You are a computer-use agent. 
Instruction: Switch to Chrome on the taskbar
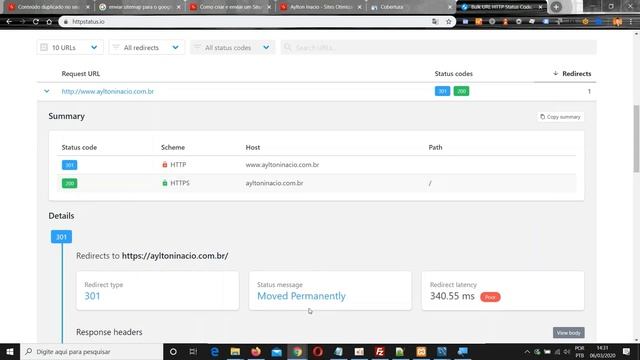pyautogui.click(x=298, y=351)
